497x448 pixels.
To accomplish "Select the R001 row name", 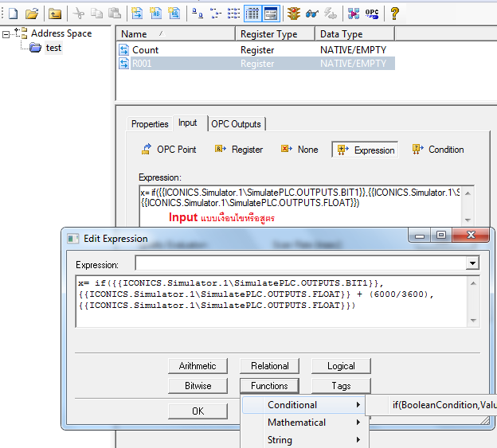I will (x=142, y=64).
